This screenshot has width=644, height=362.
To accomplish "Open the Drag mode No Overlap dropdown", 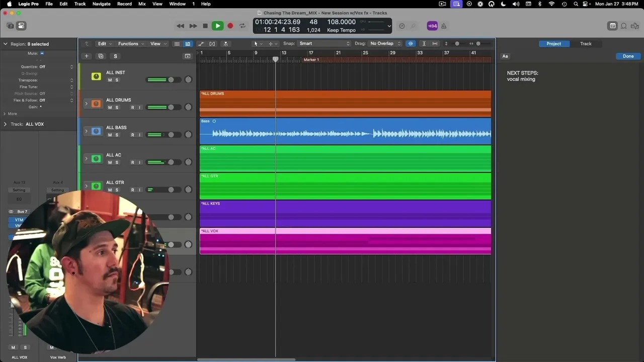I will 385,44.
